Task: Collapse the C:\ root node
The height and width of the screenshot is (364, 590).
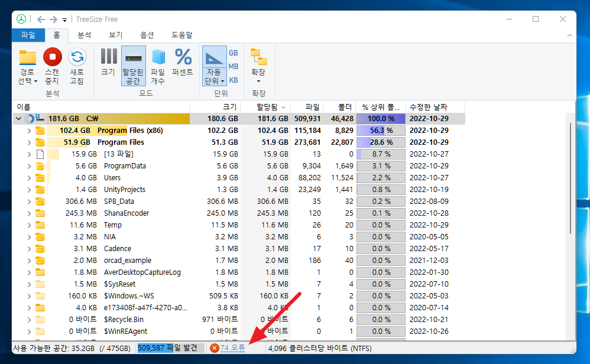Action: pos(18,119)
